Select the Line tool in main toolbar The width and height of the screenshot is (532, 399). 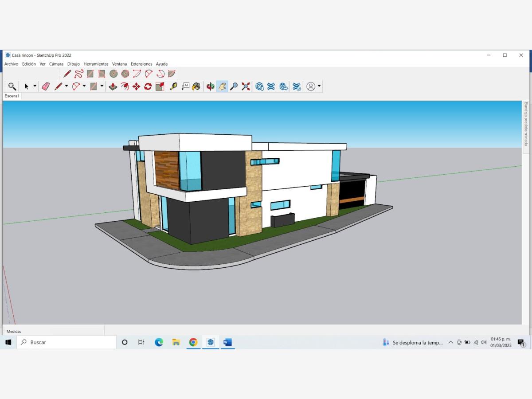(x=58, y=86)
